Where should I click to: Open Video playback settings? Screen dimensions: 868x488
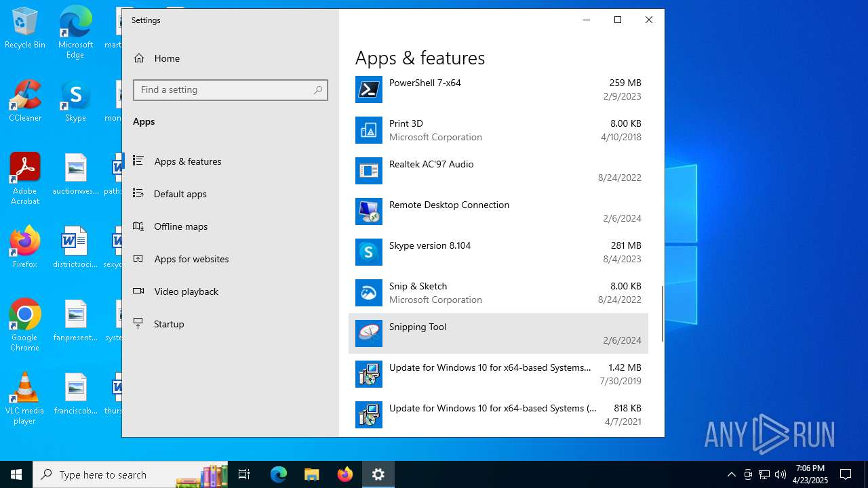(x=230, y=291)
